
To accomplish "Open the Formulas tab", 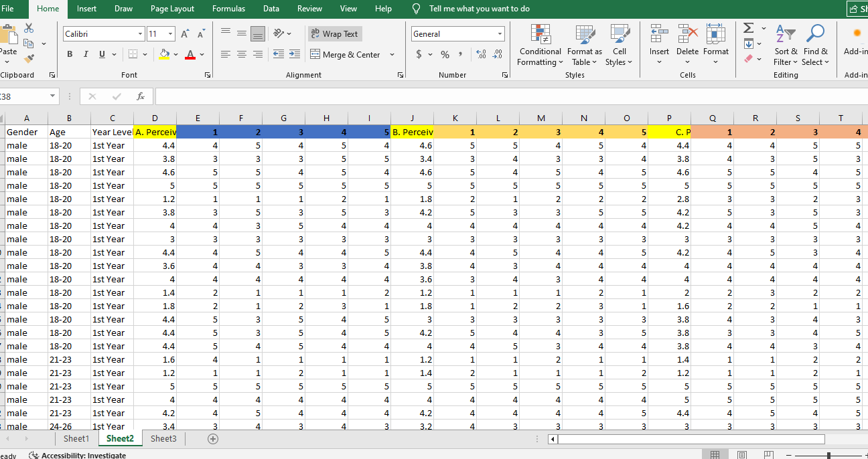I will 228,9.
